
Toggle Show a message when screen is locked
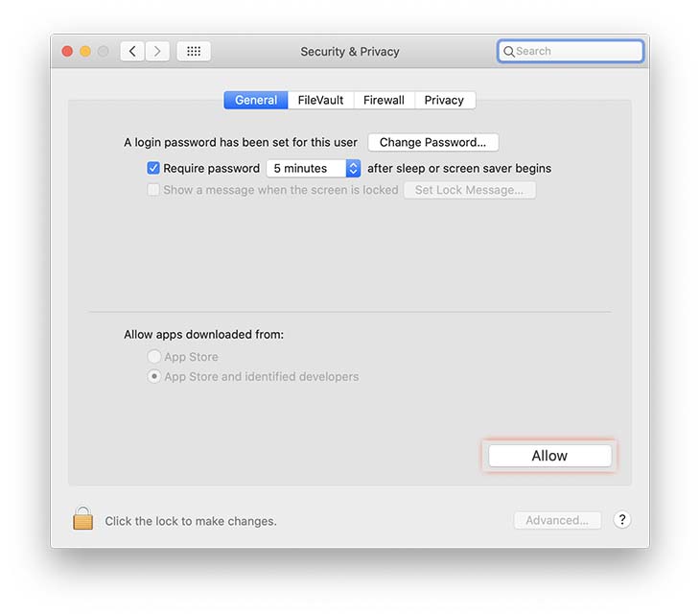click(x=153, y=190)
